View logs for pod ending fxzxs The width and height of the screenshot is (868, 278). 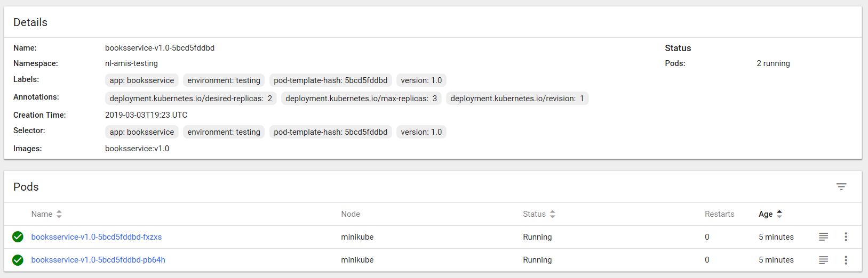tap(823, 237)
